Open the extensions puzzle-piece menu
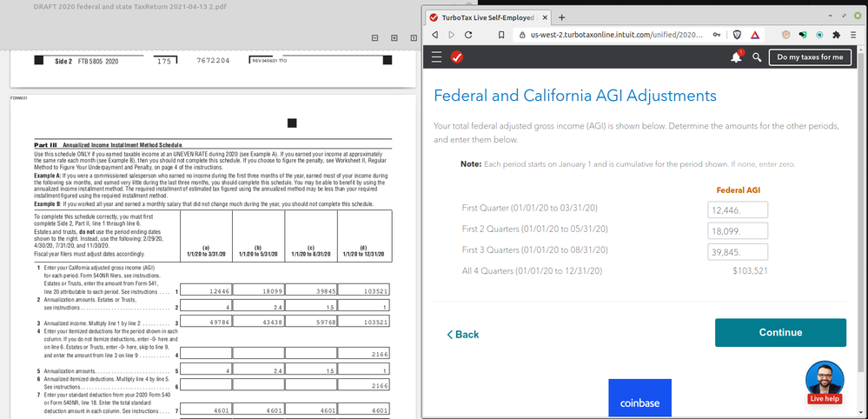The height and width of the screenshot is (419, 868). [x=837, y=35]
